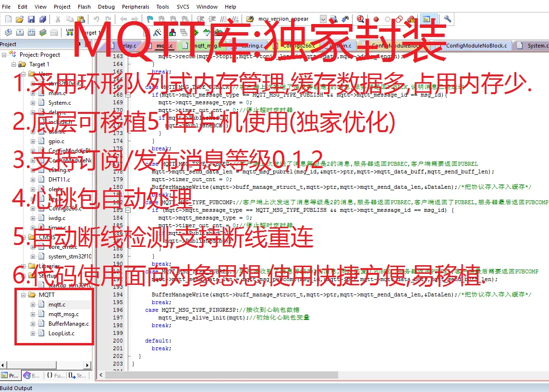Collapse code fold at line 183
The image size is (549, 392).
128,210
